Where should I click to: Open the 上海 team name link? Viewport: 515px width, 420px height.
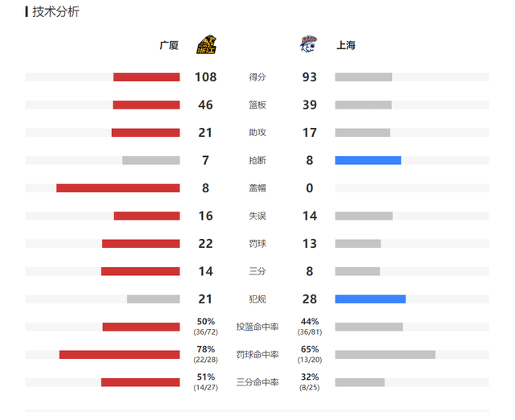(x=346, y=45)
